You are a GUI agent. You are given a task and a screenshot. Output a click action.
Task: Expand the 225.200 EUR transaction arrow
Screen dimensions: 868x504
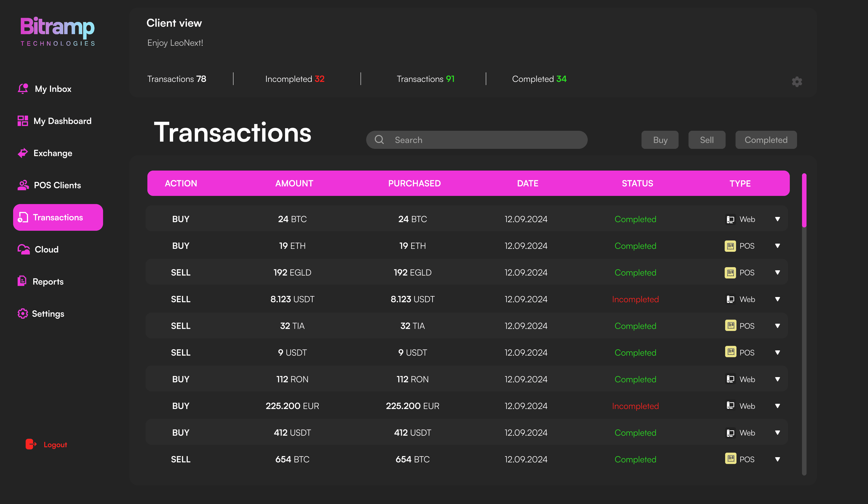pyautogui.click(x=777, y=406)
